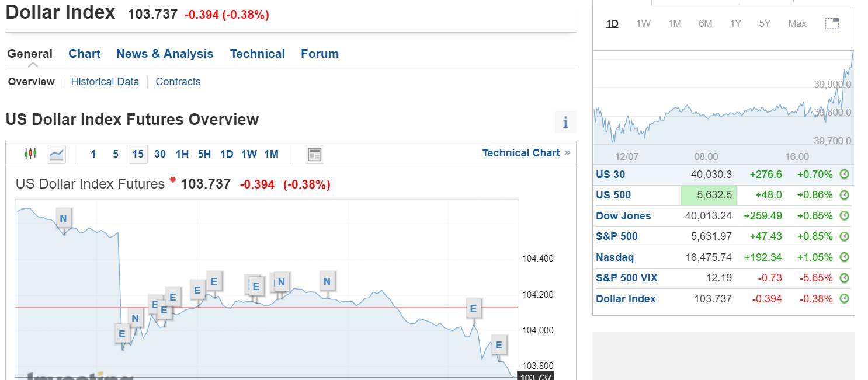Click the leftmost N news marker on chart
Viewport: 868px width, 380px height.
(63, 219)
